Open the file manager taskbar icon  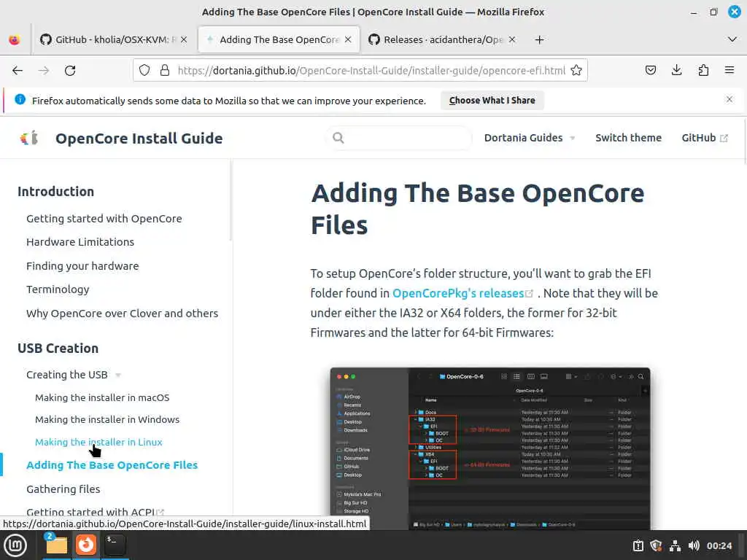[x=56, y=545]
